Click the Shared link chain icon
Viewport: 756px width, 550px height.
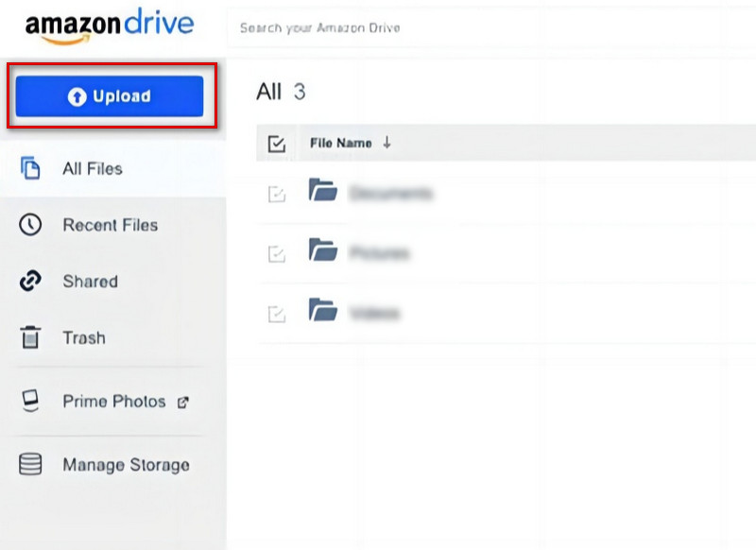pyautogui.click(x=30, y=281)
